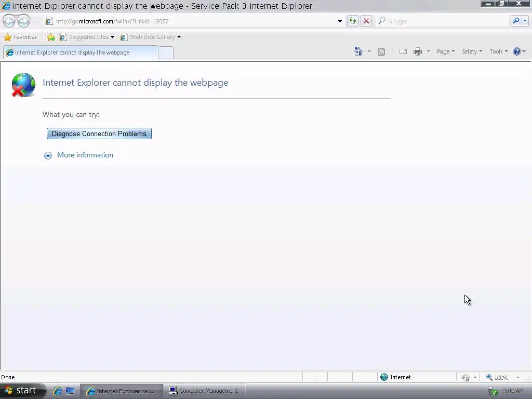This screenshot has width=532, height=399.
Task: Open the Page menu
Action: (x=445, y=51)
